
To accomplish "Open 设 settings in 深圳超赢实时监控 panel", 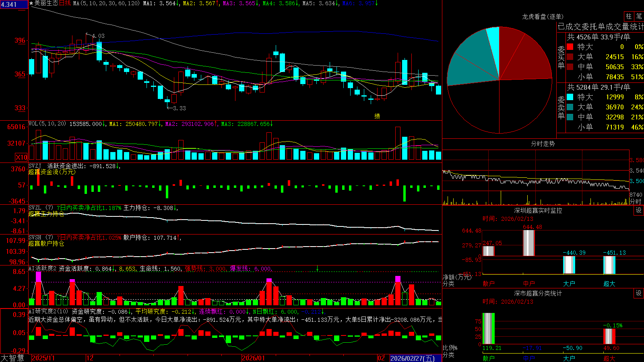I will (639, 210).
